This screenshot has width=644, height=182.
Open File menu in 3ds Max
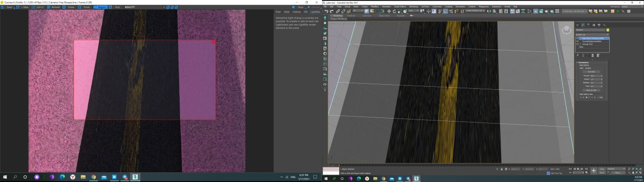pos(325,7)
